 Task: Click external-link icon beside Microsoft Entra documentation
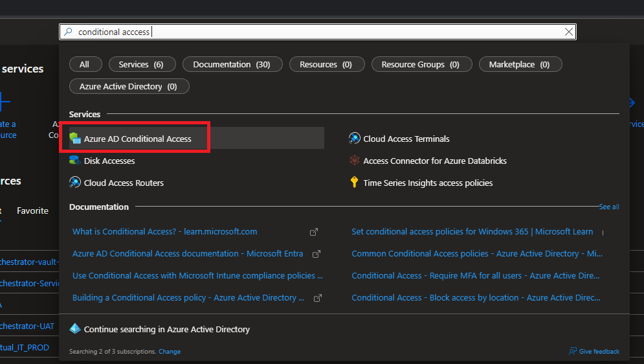coord(316,255)
